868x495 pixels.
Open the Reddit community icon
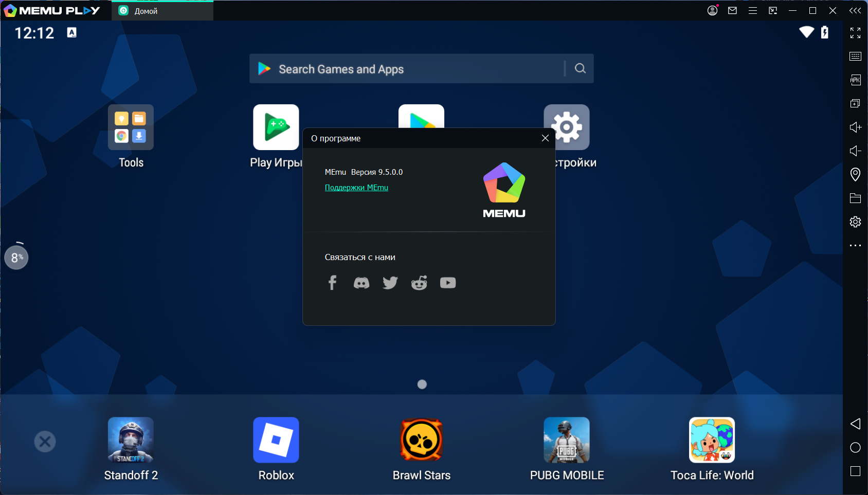(x=419, y=283)
